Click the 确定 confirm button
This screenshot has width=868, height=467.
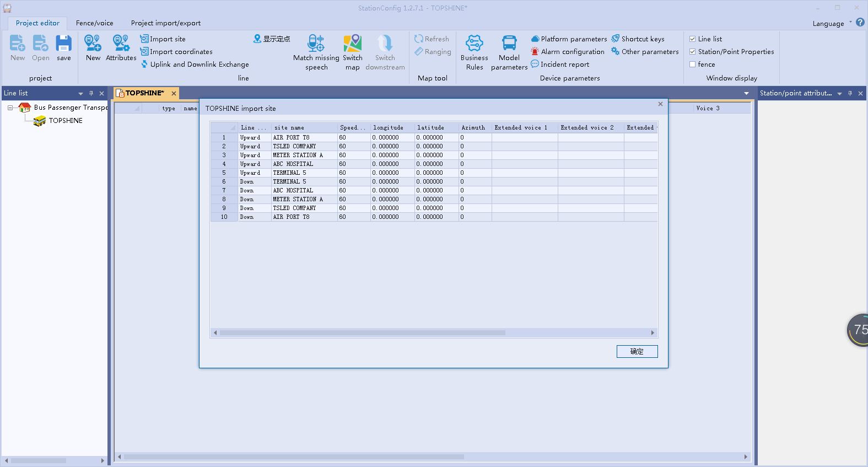(x=637, y=352)
